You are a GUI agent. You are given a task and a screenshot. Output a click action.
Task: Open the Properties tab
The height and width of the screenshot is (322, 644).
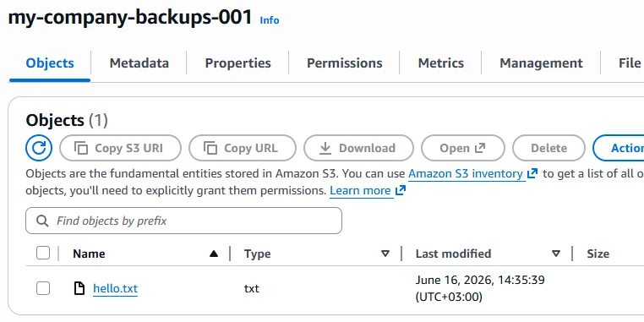click(237, 63)
